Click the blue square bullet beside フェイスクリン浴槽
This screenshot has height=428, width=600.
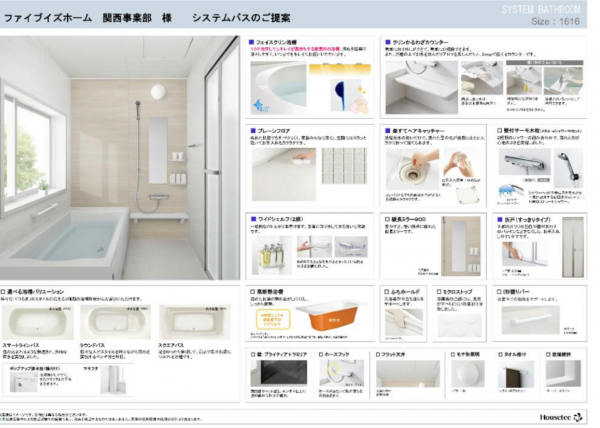251,42
